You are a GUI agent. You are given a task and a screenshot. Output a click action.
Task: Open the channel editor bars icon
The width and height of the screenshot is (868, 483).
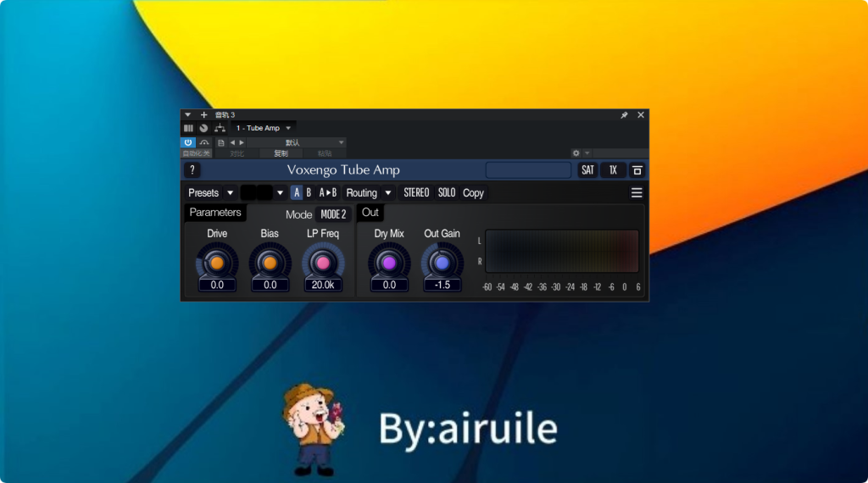188,128
